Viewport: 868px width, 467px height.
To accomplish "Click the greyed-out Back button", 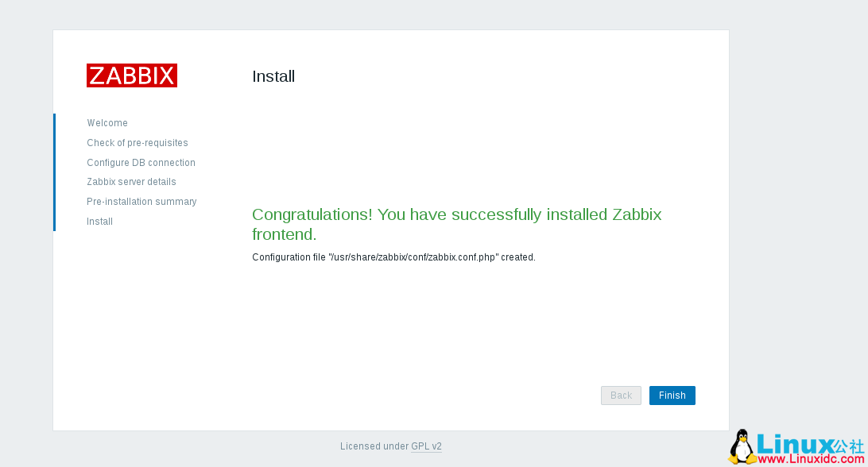I will 621,396.
